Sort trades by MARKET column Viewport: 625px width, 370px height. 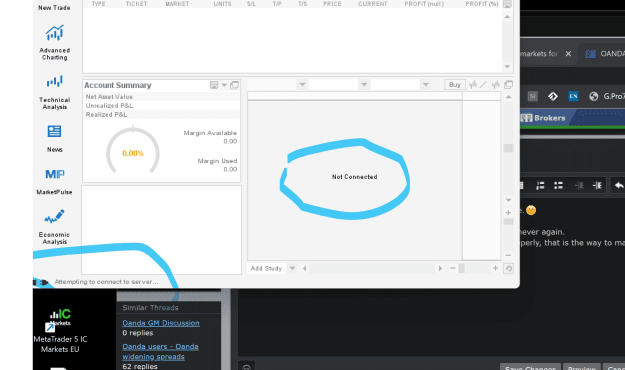pos(177,4)
